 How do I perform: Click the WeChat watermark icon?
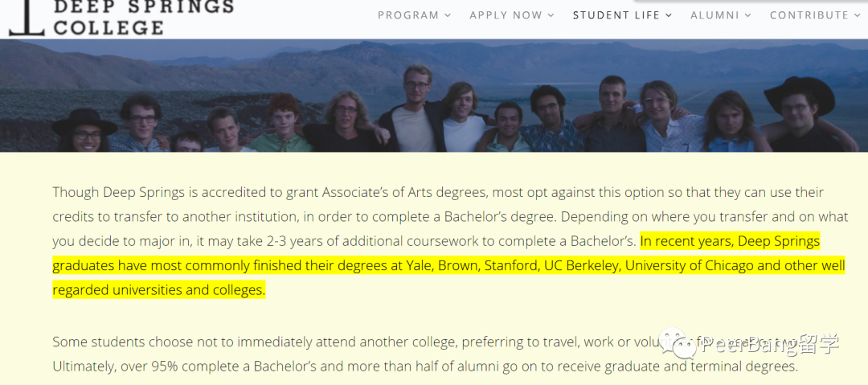click(680, 343)
